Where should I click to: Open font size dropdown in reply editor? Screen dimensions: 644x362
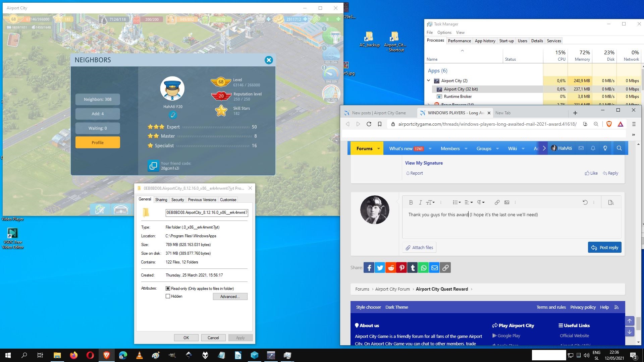click(x=430, y=202)
